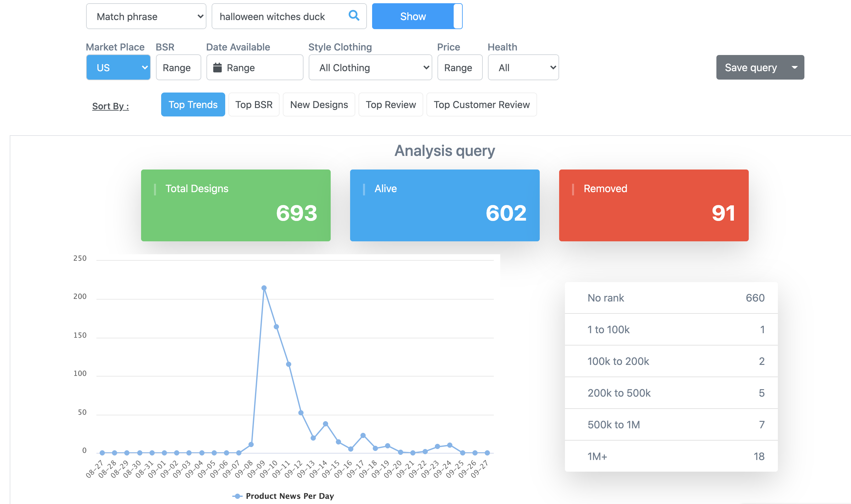Sort by New Designs
Viewport: 851px width, 504px height.
point(319,104)
